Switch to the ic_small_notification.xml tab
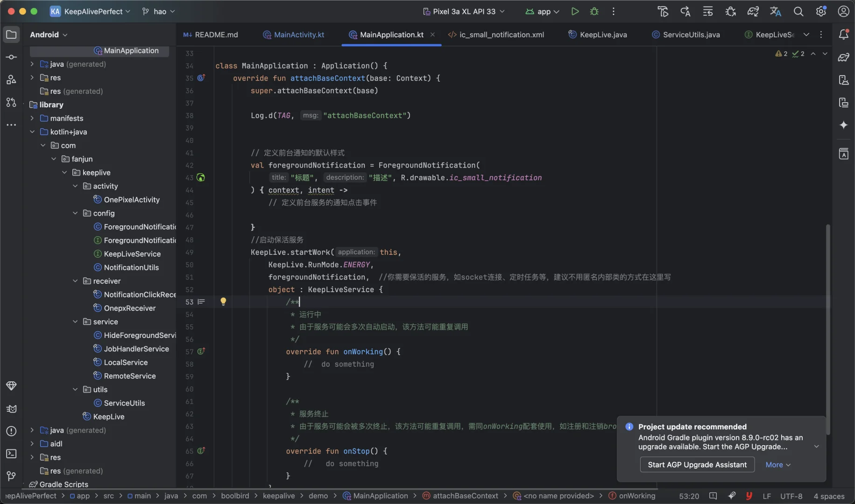The height and width of the screenshot is (504, 855). point(496,35)
